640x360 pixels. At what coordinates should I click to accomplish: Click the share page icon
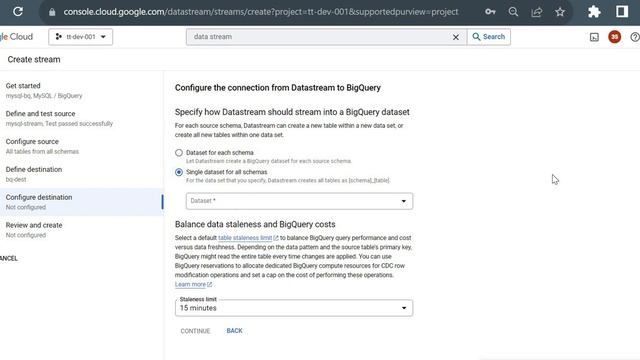[x=536, y=12]
